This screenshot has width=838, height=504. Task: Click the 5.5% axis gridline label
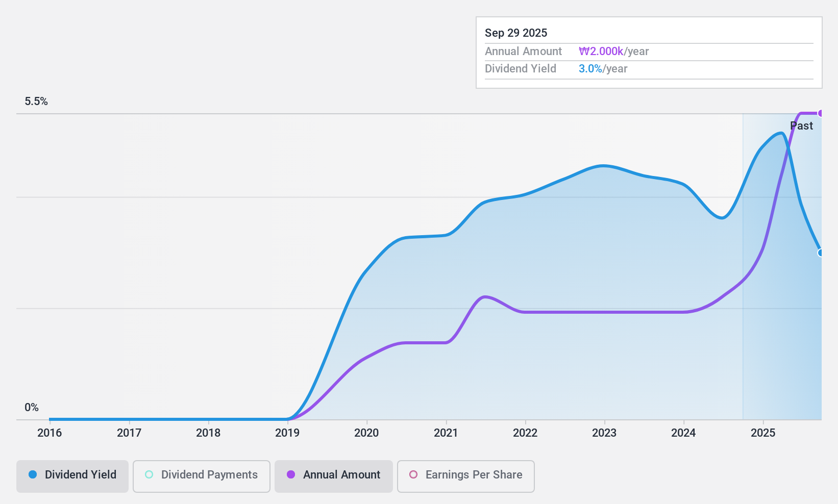pyautogui.click(x=36, y=102)
